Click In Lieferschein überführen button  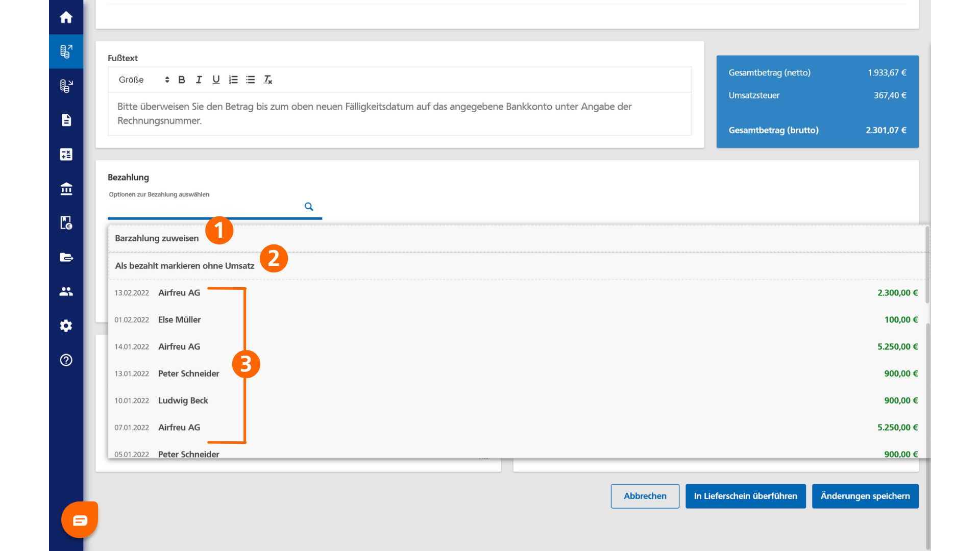(x=745, y=496)
